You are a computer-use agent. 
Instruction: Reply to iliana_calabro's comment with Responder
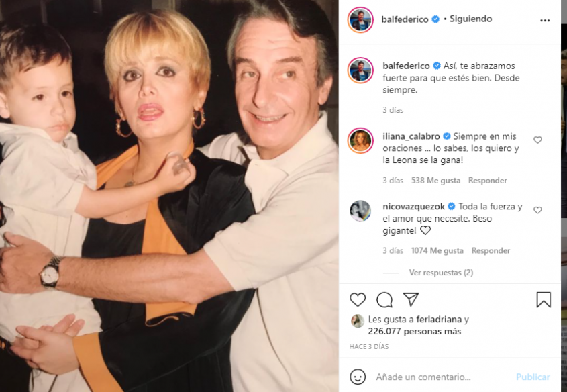pyautogui.click(x=487, y=180)
